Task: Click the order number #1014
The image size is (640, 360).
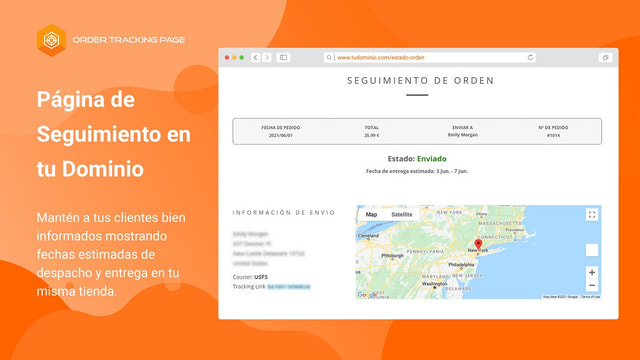Action: 553,135
